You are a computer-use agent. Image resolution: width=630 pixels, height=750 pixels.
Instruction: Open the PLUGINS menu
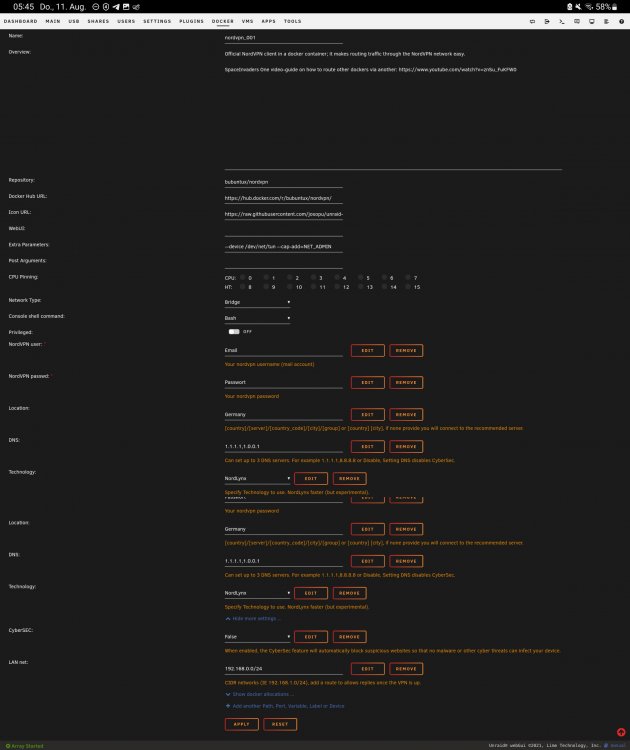191,22
